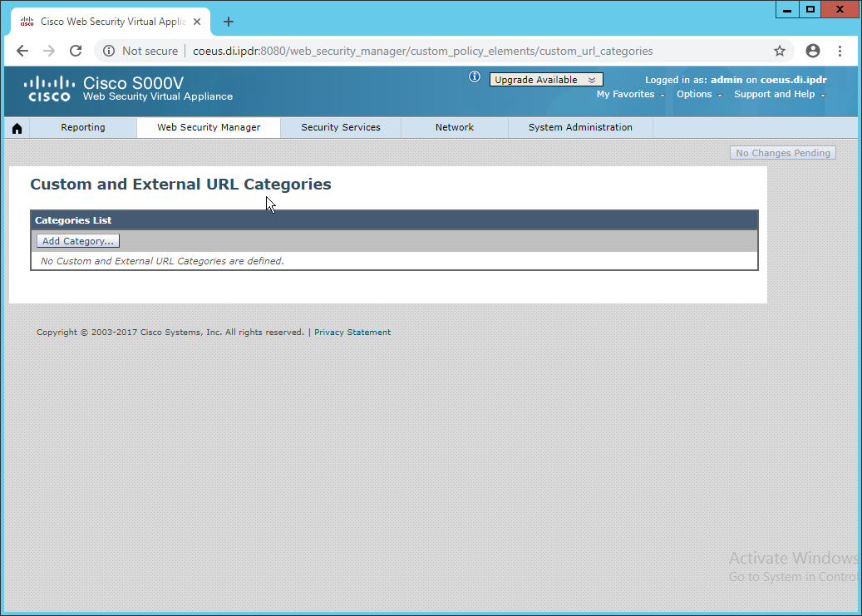Open the Network tab
This screenshot has height=616, width=862.
tap(455, 127)
